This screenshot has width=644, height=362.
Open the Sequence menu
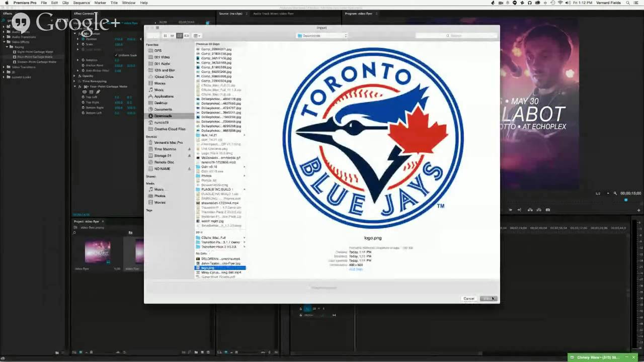coord(81,3)
